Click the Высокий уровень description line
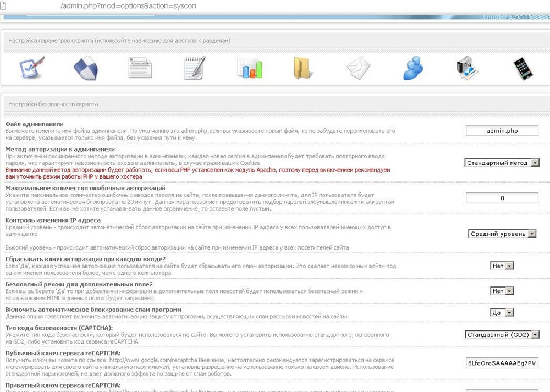The width and height of the screenshot is (550, 392). point(177,247)
